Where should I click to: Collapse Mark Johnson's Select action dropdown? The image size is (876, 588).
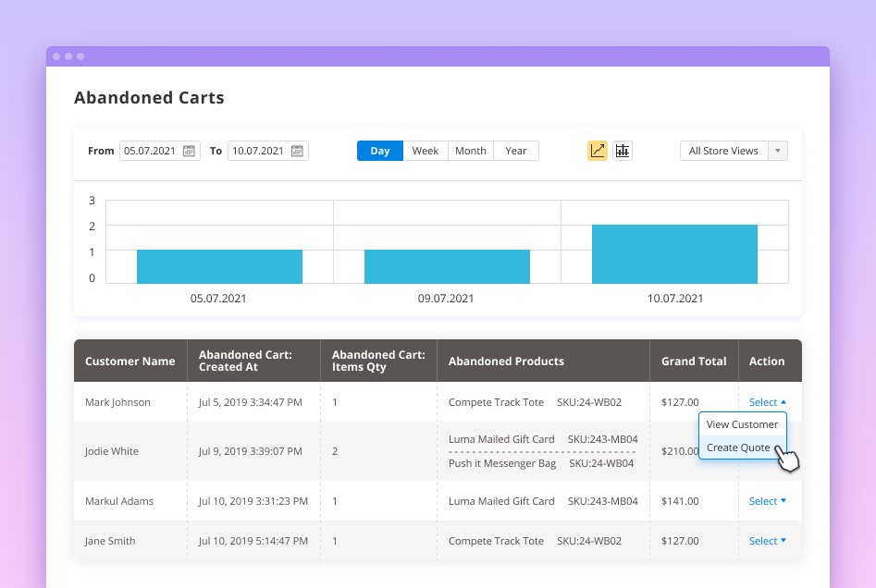(768, 402)
